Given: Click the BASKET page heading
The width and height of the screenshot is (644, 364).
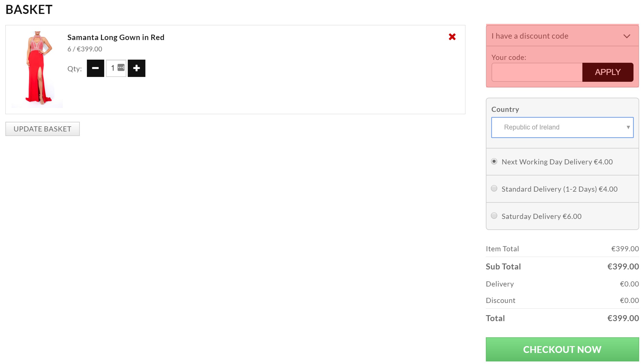Looking at the screenshot, I should pos(29,10).
